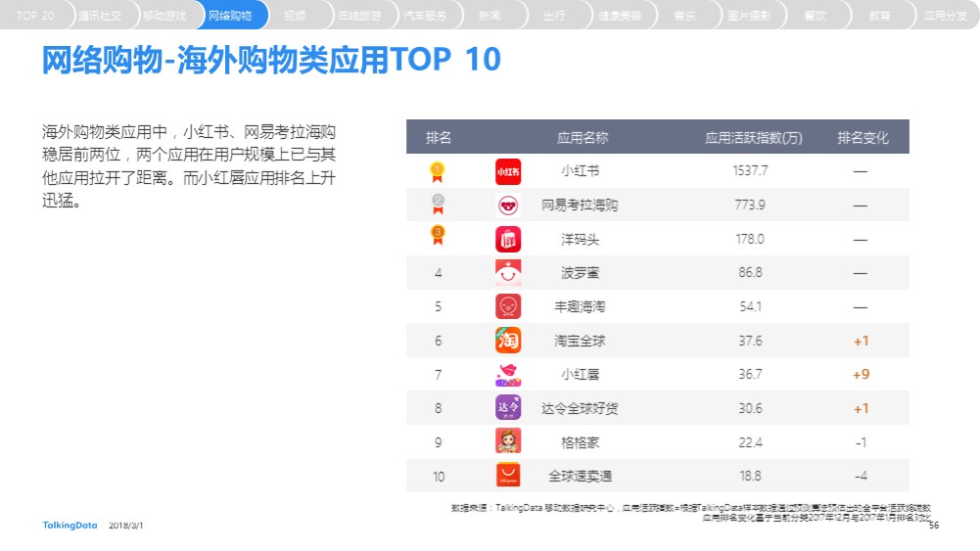Viewport: 980px width, 551px height.
Task: Click the silver rank 2 medal
Action: pyautogui.click(x=439, y=205)
